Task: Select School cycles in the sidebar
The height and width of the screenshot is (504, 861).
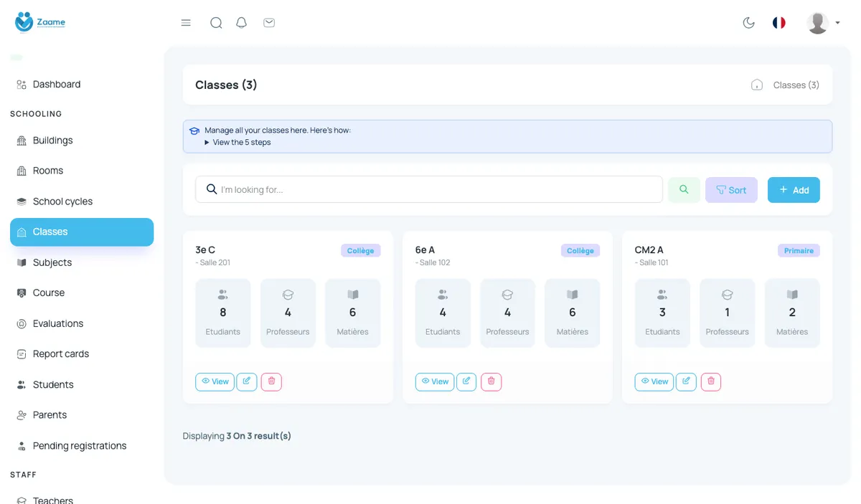Action: pyautogui.click(x=82, y=201)
